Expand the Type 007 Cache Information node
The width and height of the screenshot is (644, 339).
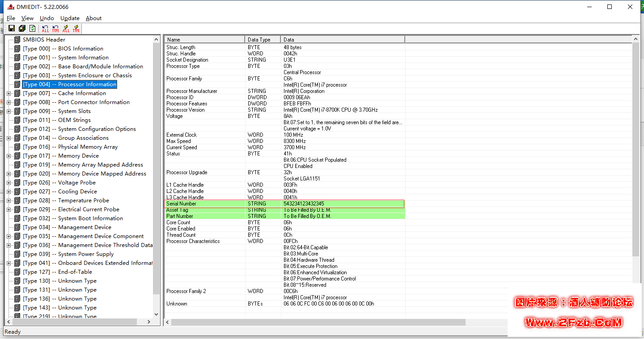tap(9, 93)
